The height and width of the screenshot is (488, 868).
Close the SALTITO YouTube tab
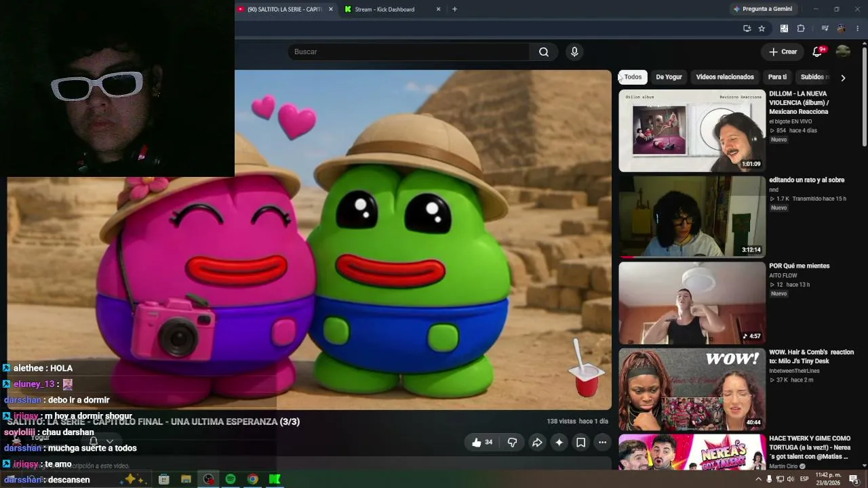click(331, 9)
